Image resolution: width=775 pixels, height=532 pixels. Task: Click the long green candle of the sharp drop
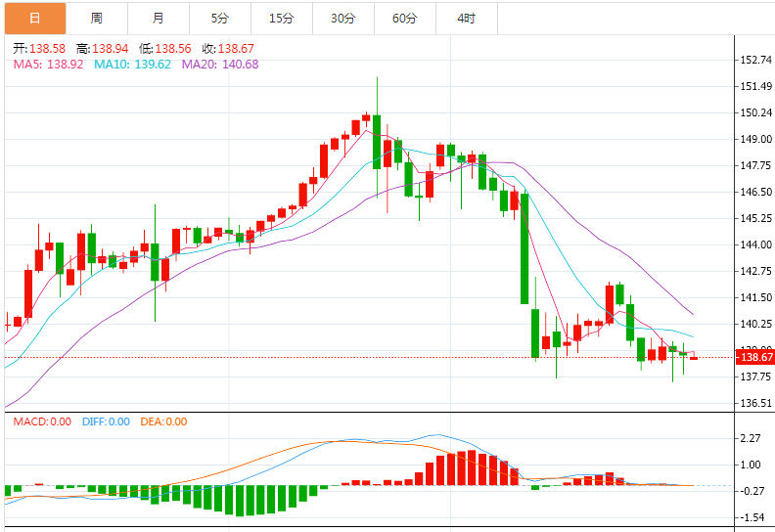tap(524, 248)
